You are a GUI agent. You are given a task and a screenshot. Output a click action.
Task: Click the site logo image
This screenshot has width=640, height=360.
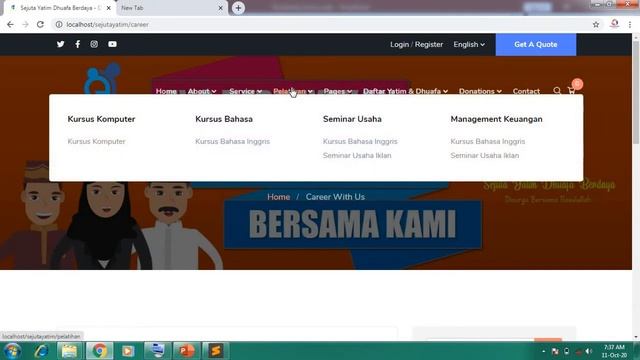[x=102, y=78]
